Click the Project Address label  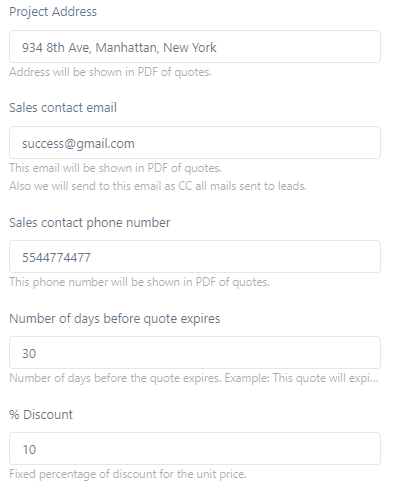(x=53, y=12)
